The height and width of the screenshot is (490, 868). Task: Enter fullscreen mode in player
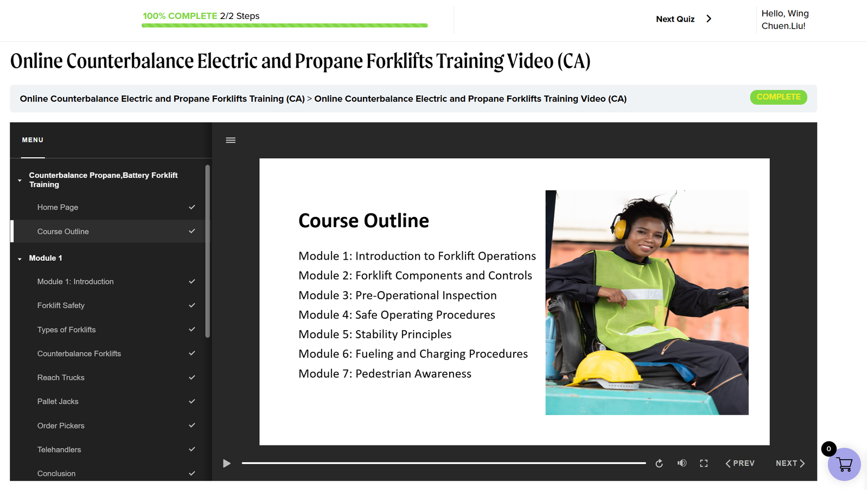point(704,463)
